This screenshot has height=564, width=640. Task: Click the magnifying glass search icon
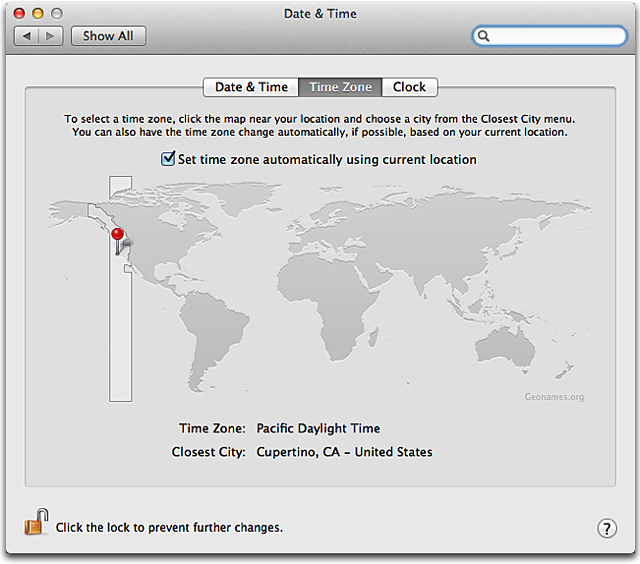483,36
